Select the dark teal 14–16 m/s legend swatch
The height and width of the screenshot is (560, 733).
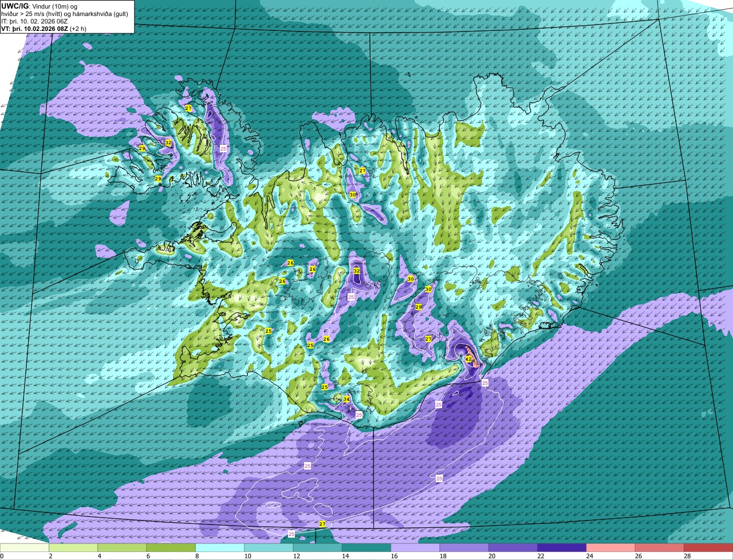tap(366, 547)
